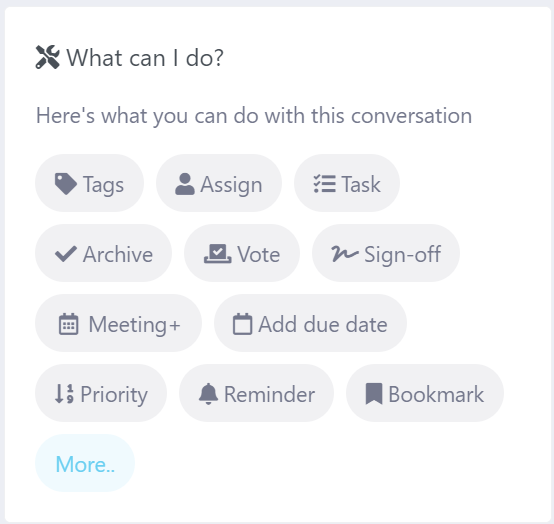Viewport: 554px width, 524px height.
Task: Expand additional actions with More..
Action: coord(85,463)
